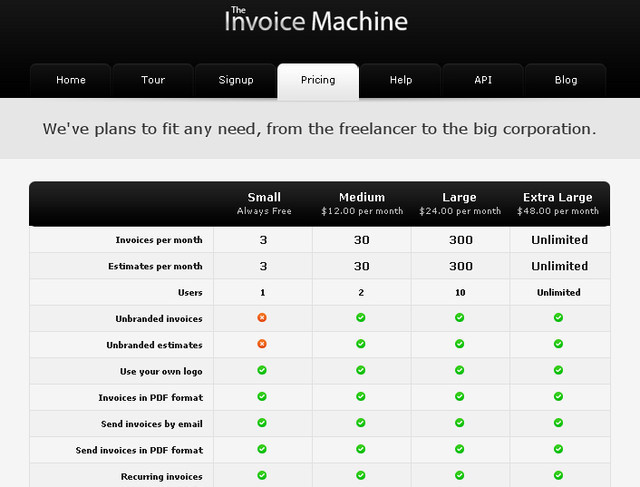Viewport: 640px width, 487px height.
Task: Select the Pricing tab
Action: pos(318,81)
